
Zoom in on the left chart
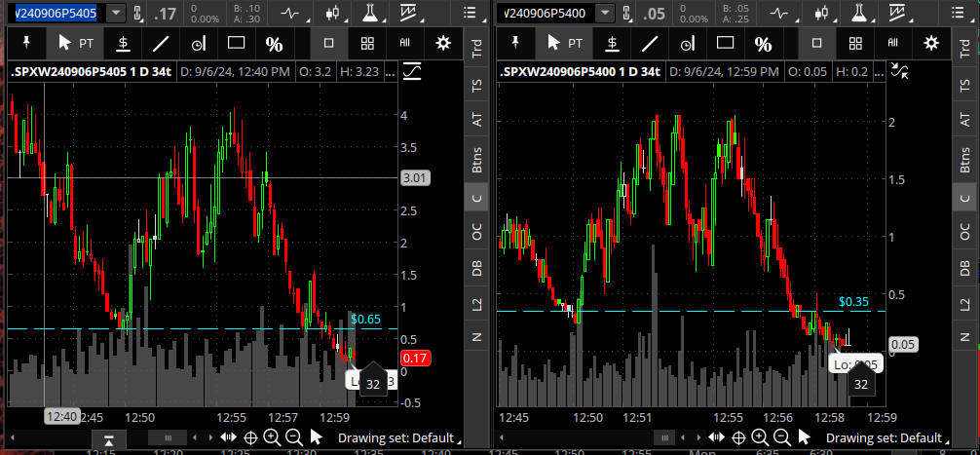272,437
